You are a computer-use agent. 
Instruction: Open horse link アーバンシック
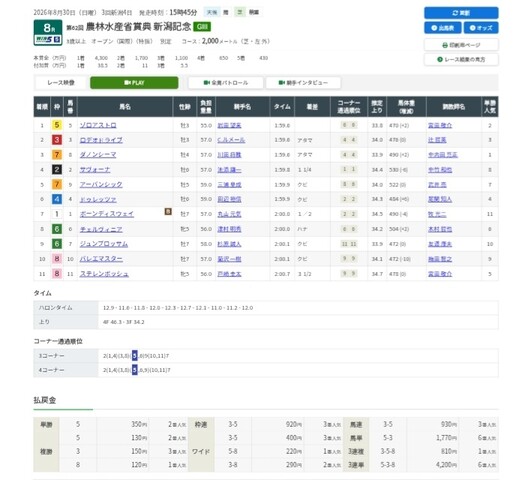click(x=101, y=185)
